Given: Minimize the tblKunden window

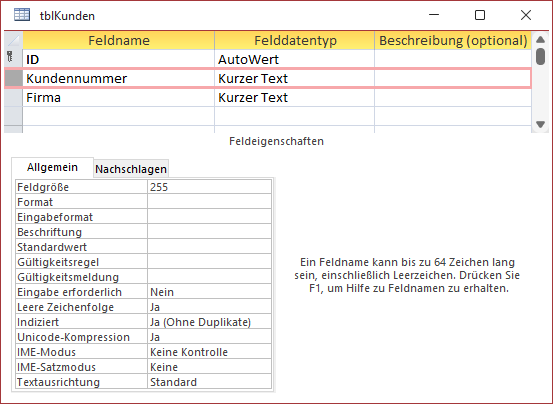Looking at the screenshot, I should point(434,15).
